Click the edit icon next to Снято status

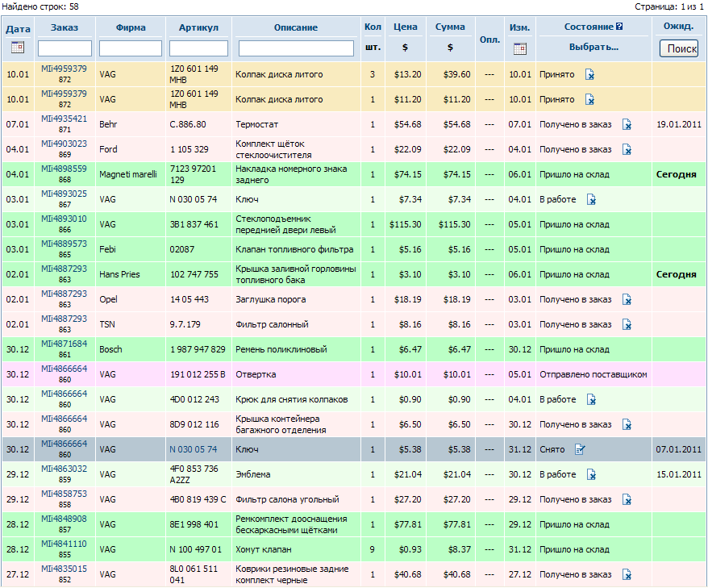tap(580, 449)
